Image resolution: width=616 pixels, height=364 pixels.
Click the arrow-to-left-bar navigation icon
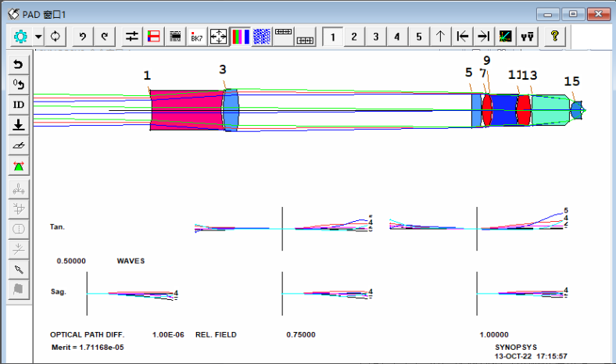click(x=462, y=37)
